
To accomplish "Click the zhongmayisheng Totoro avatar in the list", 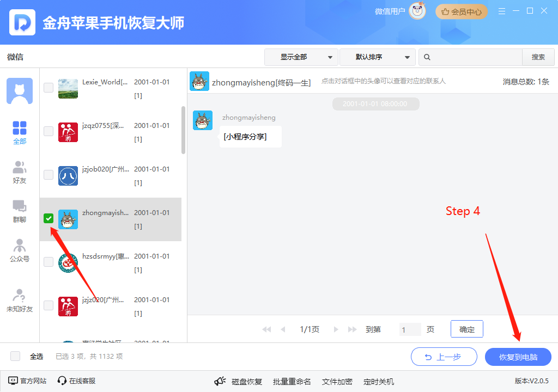I will 68,219.
